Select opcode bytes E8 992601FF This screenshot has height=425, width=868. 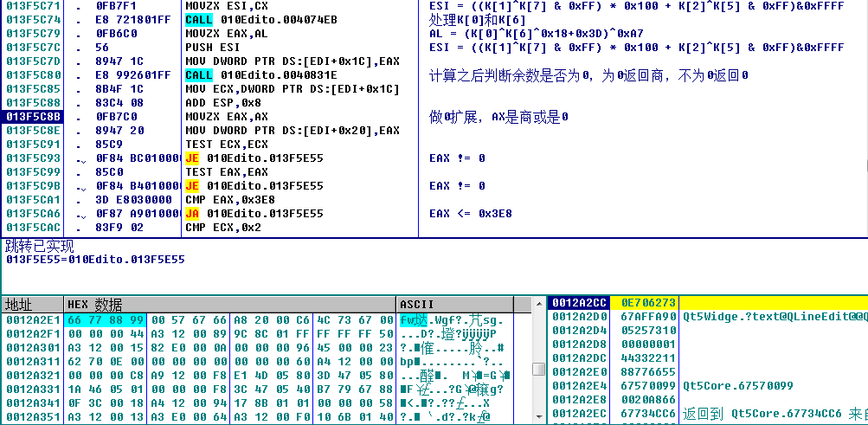point(133,75)
